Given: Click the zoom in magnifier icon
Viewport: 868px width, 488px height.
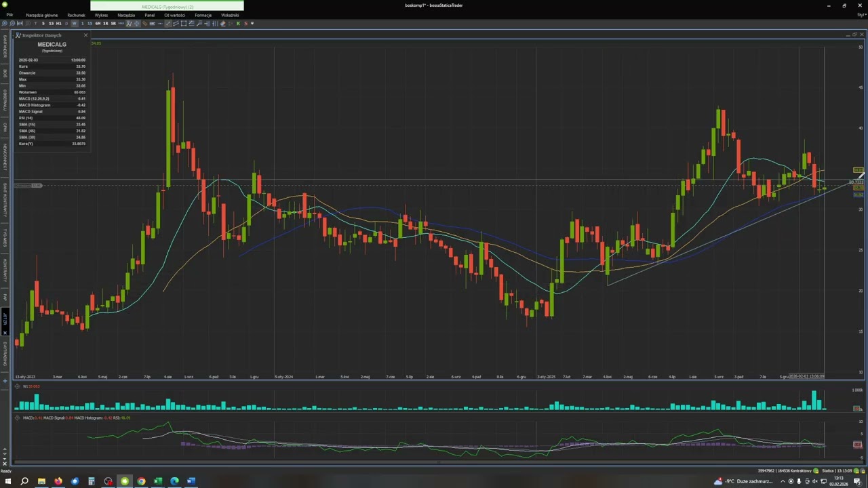Looking at the screenshot, I should tap(4, 23).
